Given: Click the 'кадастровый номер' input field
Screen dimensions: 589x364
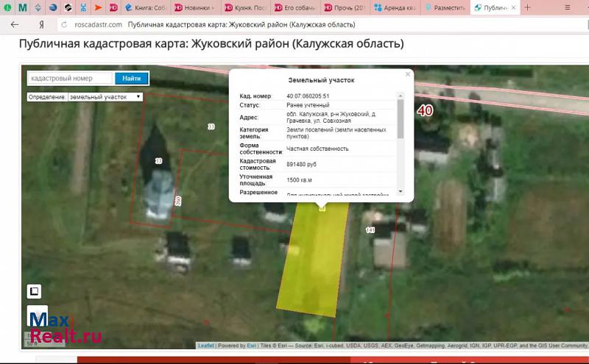Looking at the screenshot, I should [x=70, y=78].
